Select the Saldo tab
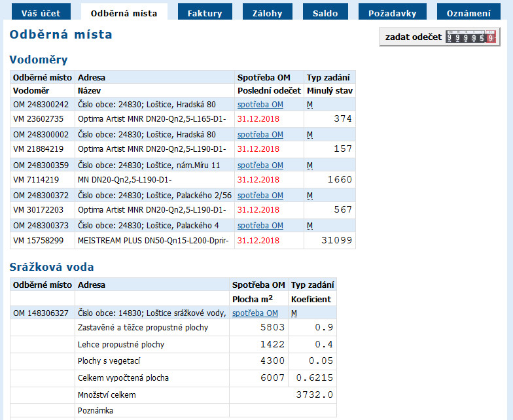 pos(325,12)
